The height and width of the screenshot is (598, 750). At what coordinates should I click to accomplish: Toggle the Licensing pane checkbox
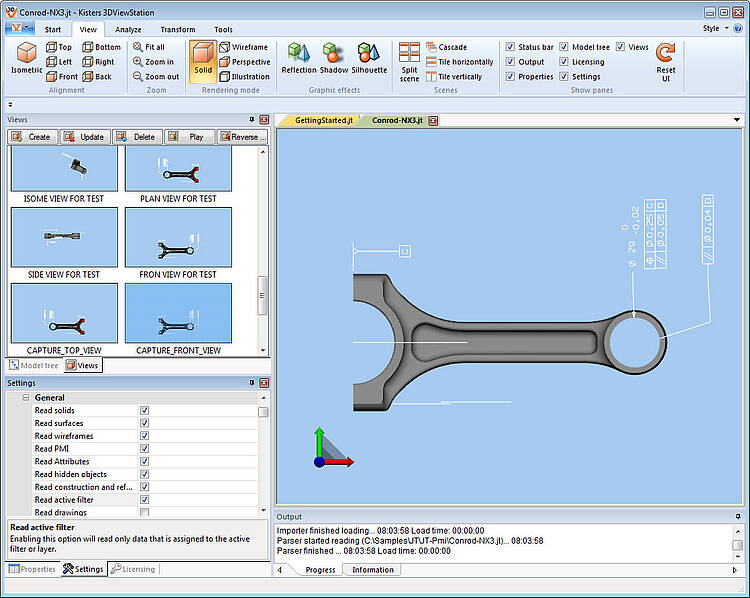point(564,62)
